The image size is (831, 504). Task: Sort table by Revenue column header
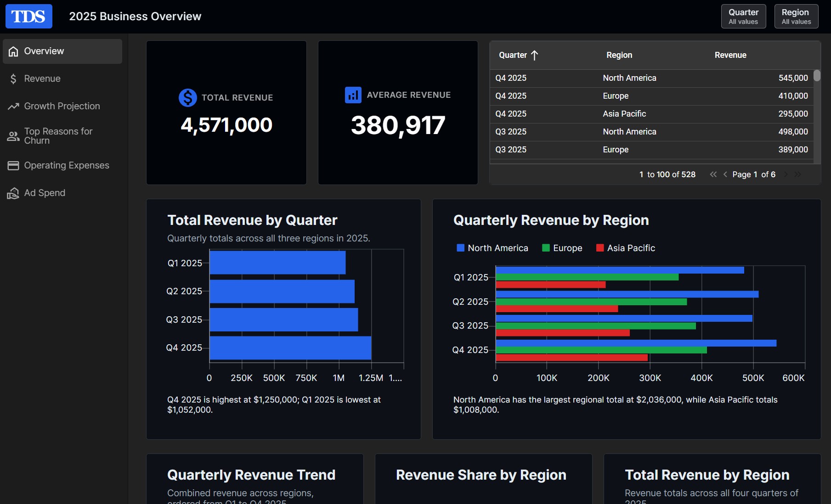pyautogui.click(x=730, y=55)
